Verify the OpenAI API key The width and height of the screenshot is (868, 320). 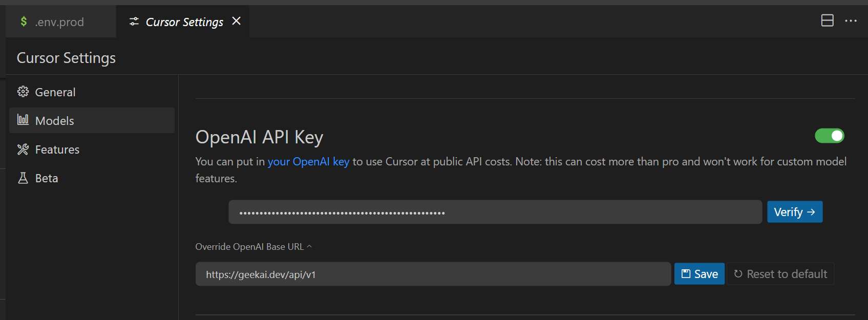[x=795, y=212]
